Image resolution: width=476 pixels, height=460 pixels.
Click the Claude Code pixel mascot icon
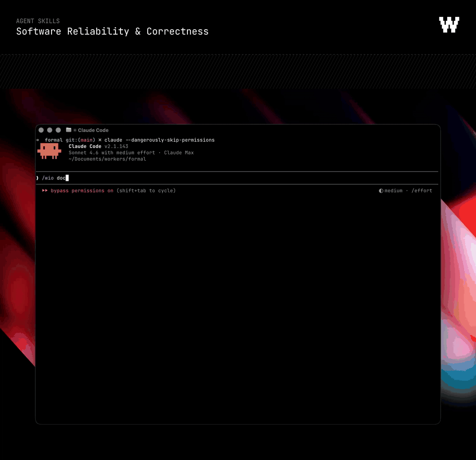click(49, 151)
